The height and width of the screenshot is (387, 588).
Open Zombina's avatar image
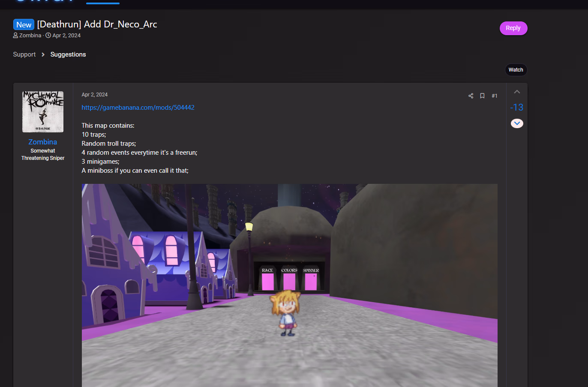pyautogui.click(x=43, y=112)
